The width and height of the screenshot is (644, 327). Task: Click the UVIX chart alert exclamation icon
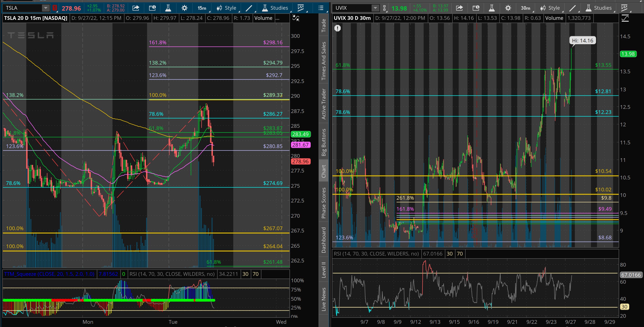point(337,28)
